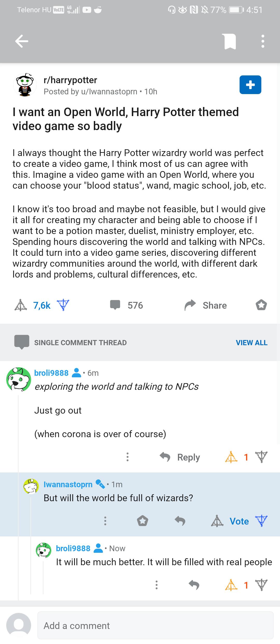Upvote the main Harry Potter post
The height and width of the screenshot is (644, 280).
click(21, 305)
